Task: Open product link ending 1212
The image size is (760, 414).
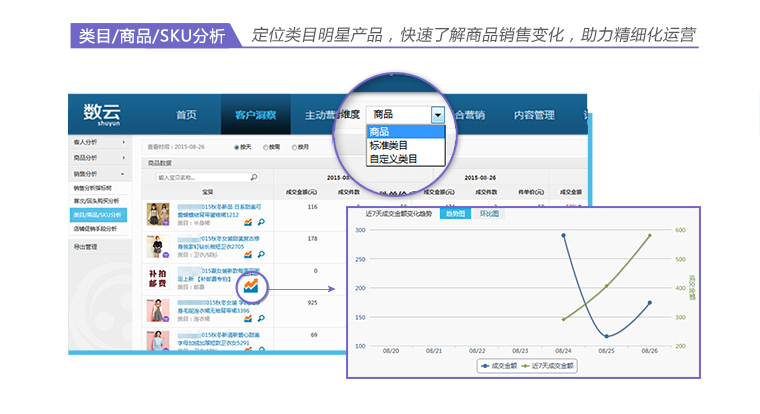Action: [x=219, y=210]
